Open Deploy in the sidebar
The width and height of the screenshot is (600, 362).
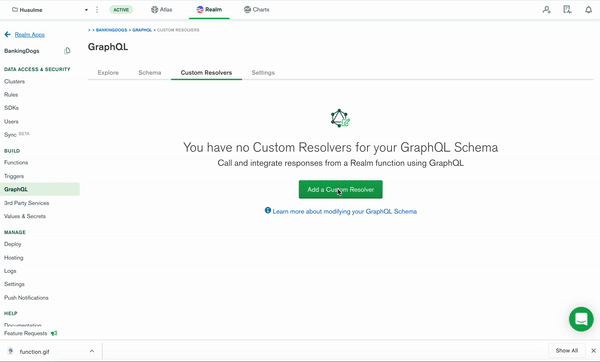pyautogui.click(x=13, y=244)
